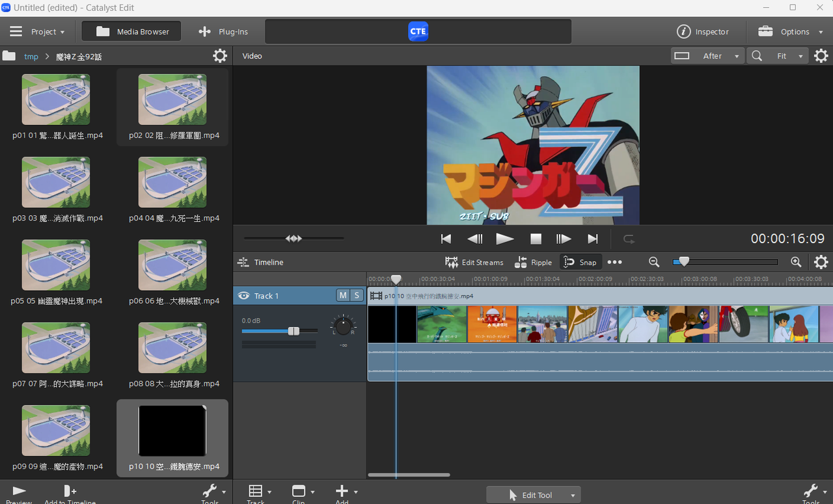Step forward one frame
833x504 pixels.
pos(564,239)
